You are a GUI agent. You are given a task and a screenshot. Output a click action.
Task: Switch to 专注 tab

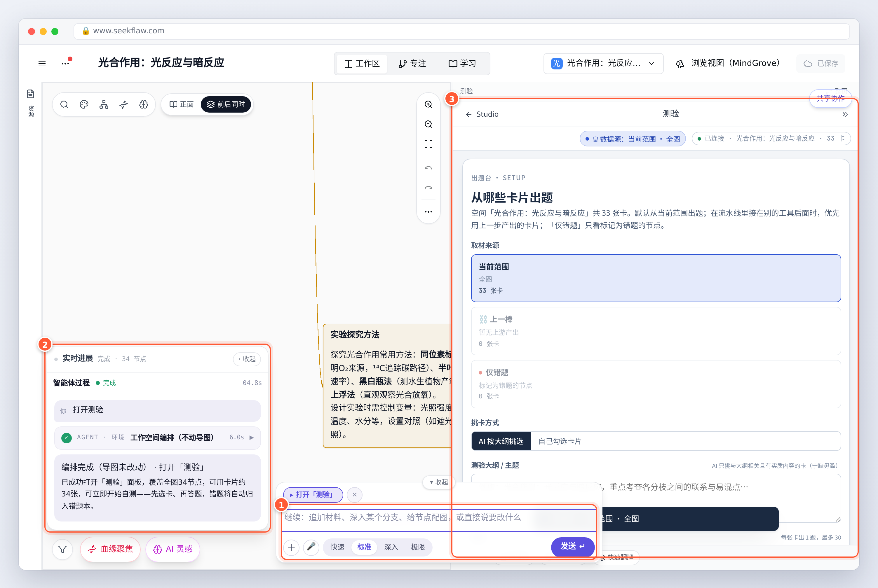pyautogui.click(x=412, y=64)
